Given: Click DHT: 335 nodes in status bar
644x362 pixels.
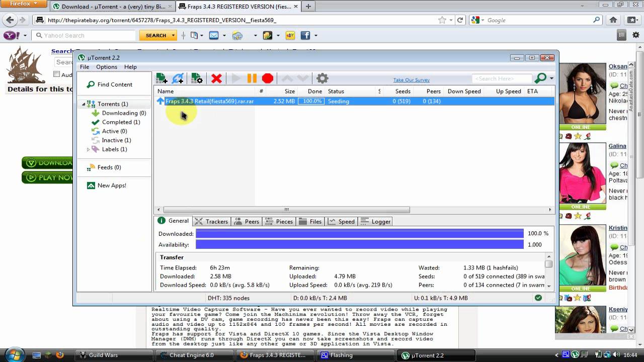Looking at the screenshot, I should pyautogui.click(x=228, y=298).
